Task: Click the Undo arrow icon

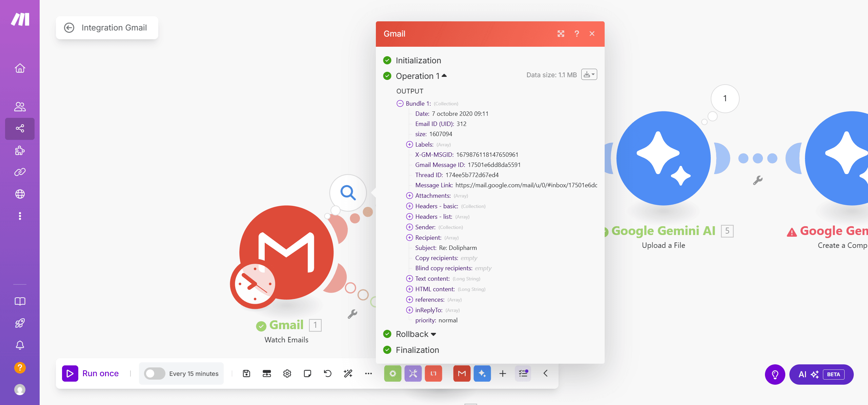Action: (x=328, y=374)
